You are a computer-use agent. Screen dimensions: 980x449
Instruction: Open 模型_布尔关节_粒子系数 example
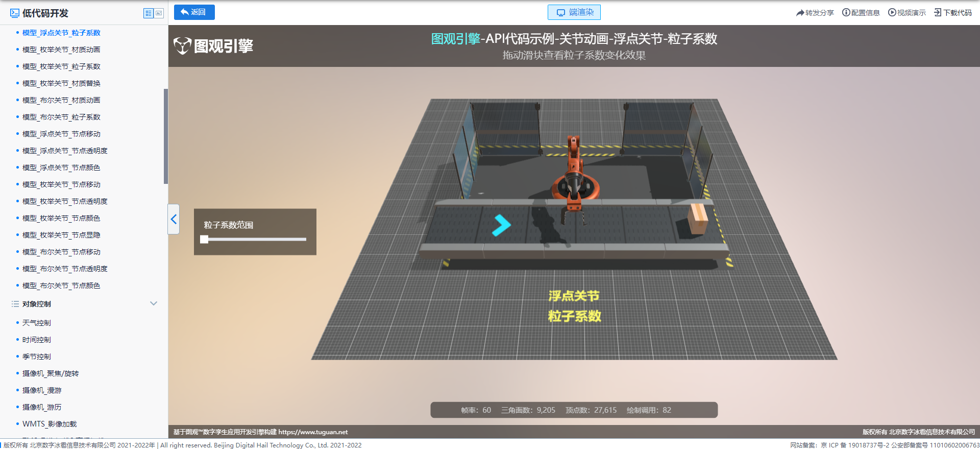(x=61, y=117)
